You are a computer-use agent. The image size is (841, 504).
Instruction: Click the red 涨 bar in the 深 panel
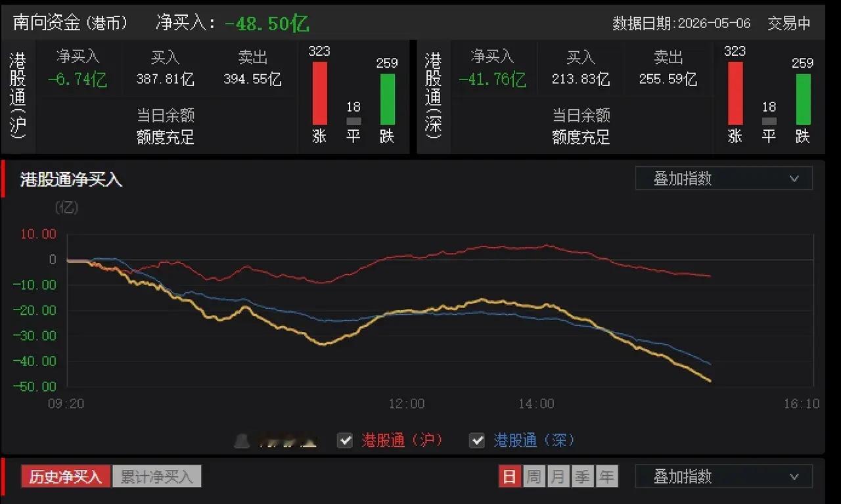point(735,93)
